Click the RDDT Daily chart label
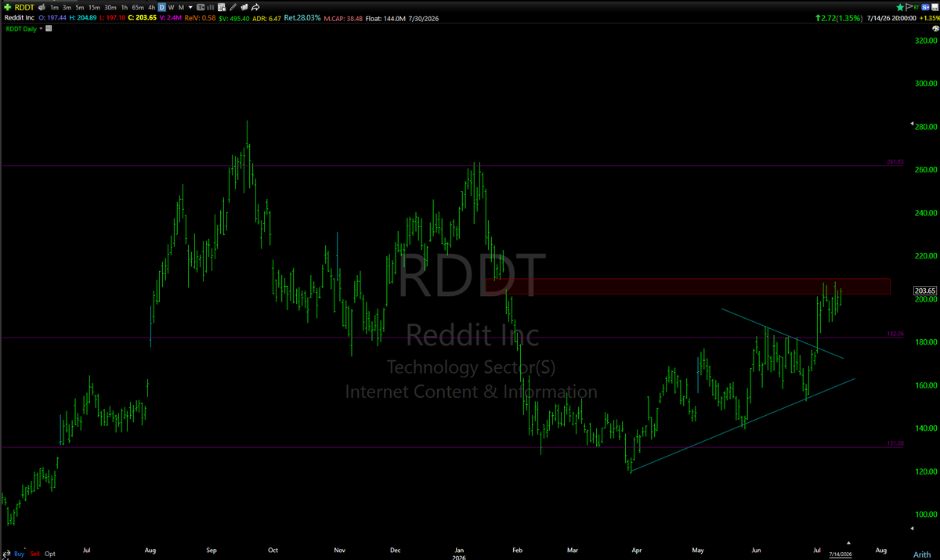Image resolution: width=940 pixels, height=560 pixels. click(x=21, y=29)
